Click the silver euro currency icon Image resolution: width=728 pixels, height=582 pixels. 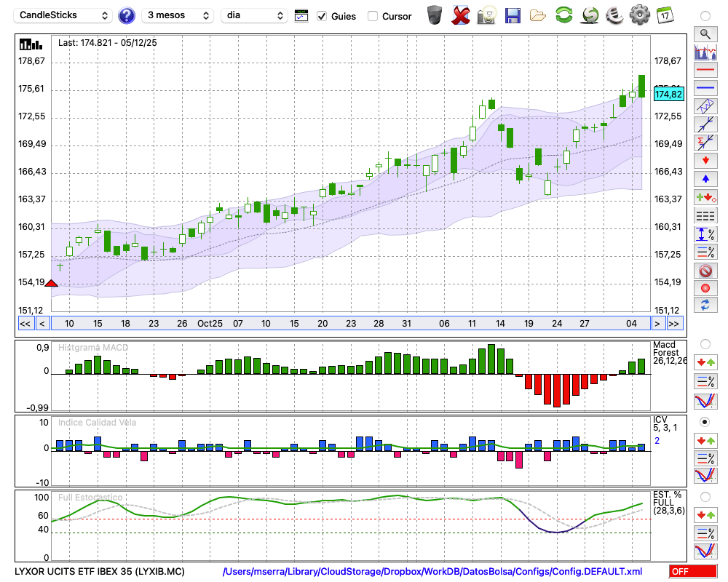(x=614, y=15)
